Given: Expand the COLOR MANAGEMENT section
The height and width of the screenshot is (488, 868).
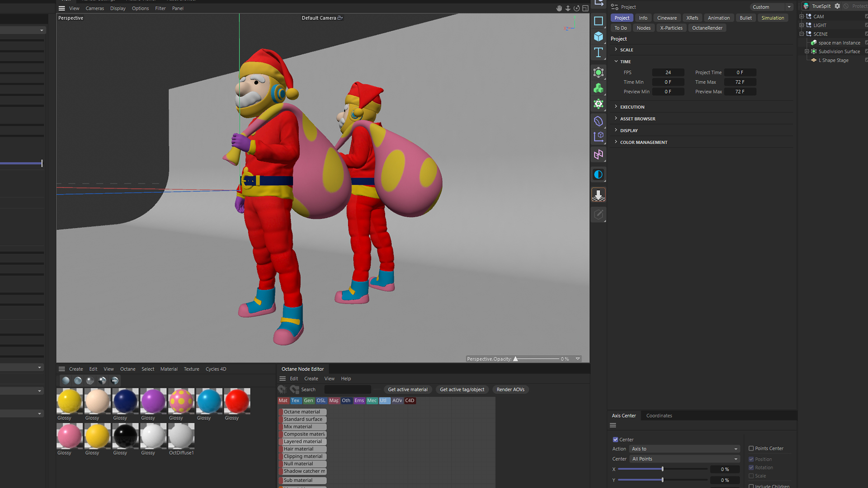Looking at the screenshot, I should (643, 142).
